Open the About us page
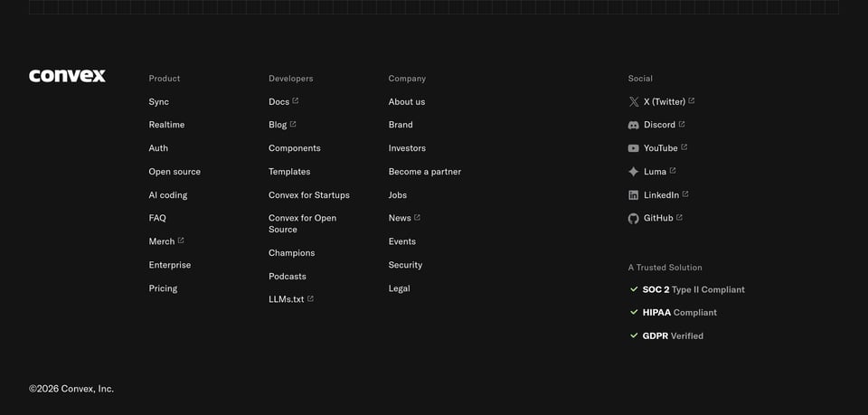Viewport: 868px width, 415px height. 407,102
